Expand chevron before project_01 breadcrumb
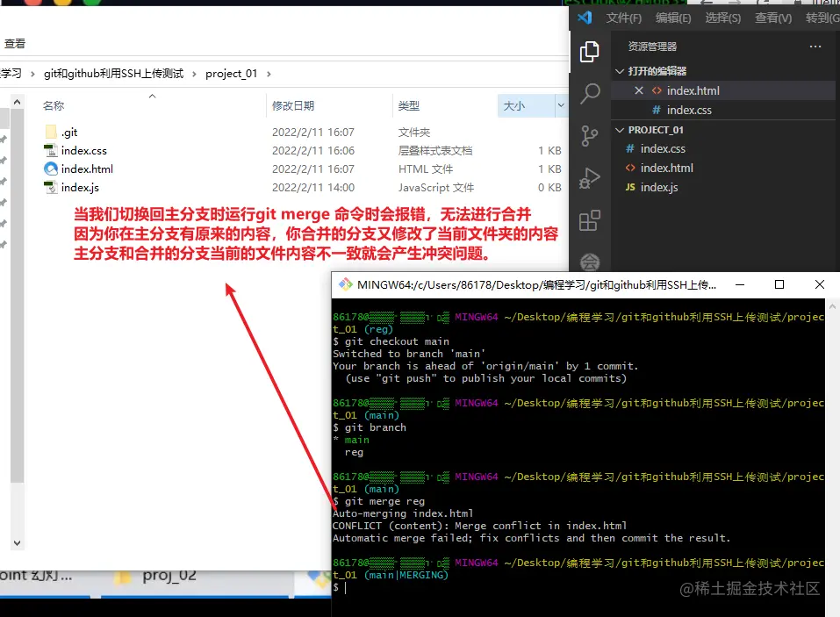 195,74
